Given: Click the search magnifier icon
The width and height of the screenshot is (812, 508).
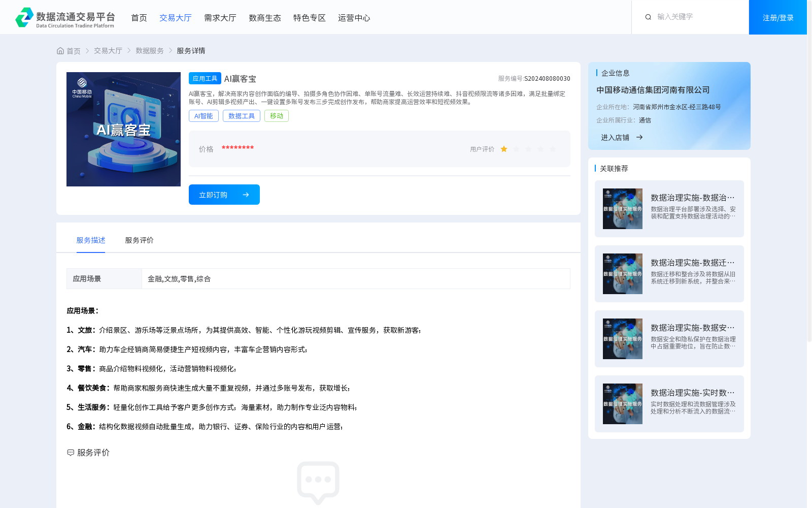Looking at the screenshot, I should point(648,17).
